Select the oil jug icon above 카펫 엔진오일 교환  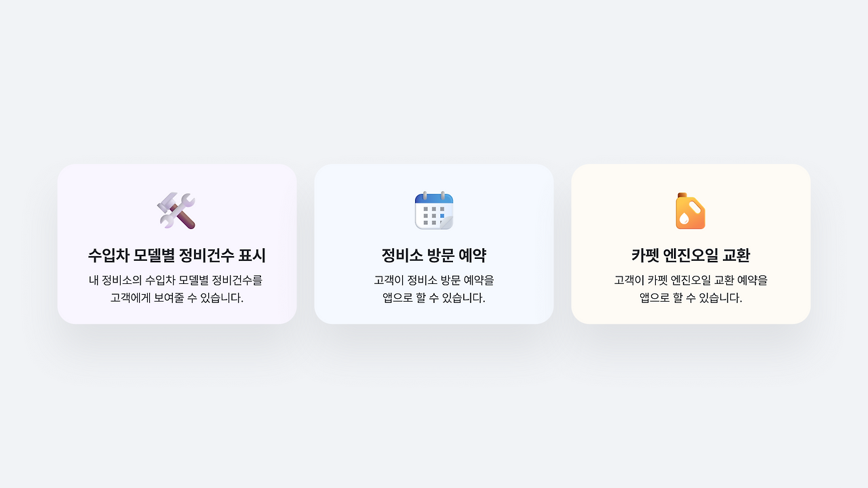[x=690, y=210]
